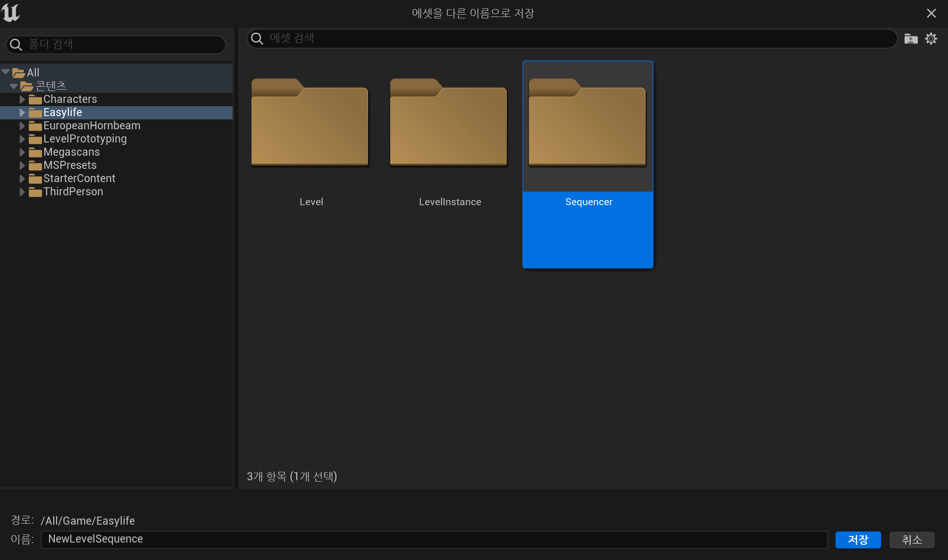948x560 pixels.
Task: Focus the NewLevelSequence name field
Action: pos(434,539)
